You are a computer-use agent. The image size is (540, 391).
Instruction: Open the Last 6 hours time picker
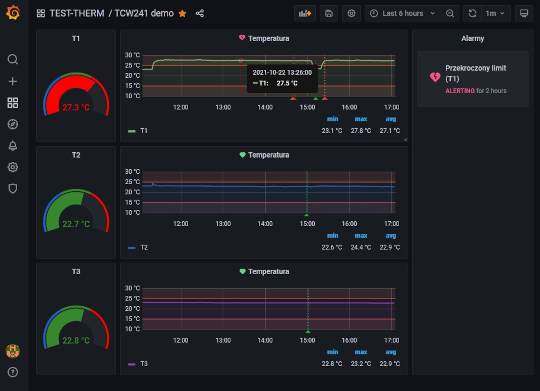tap(403, 13)
